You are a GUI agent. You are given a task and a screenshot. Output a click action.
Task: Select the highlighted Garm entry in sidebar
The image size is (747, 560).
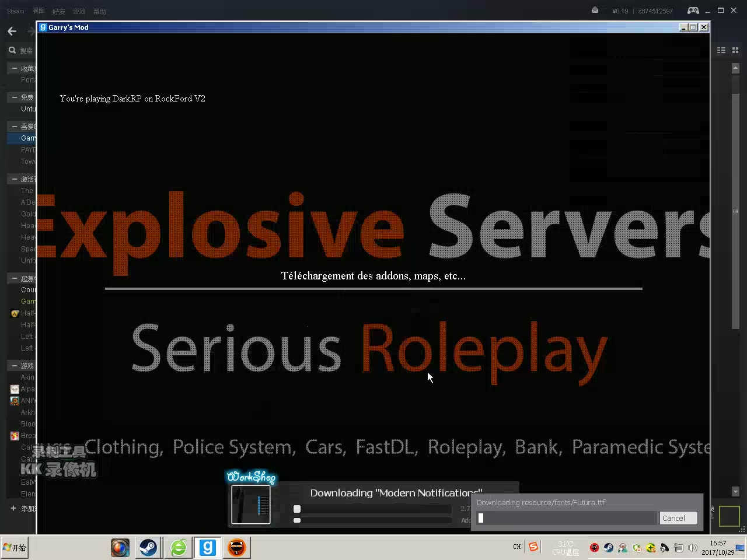(x=22, y=138)
